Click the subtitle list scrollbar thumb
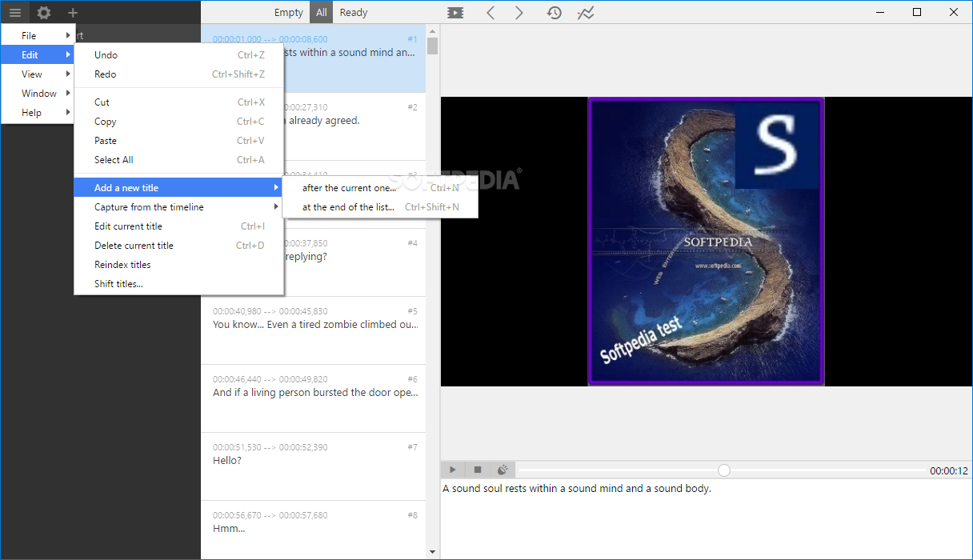 (x=432, y=46)
